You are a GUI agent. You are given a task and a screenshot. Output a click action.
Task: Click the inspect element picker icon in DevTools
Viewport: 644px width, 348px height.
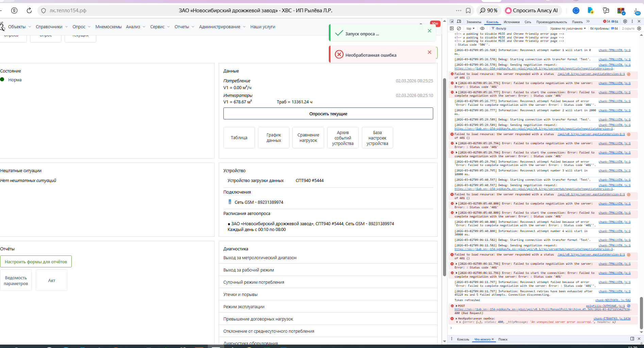tap(452, 21)
